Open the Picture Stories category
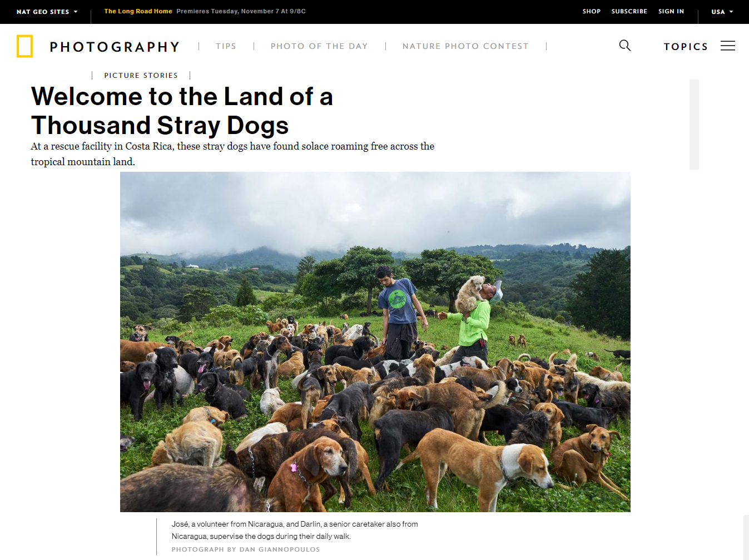The image size is (749, 560). pos(141,75)
